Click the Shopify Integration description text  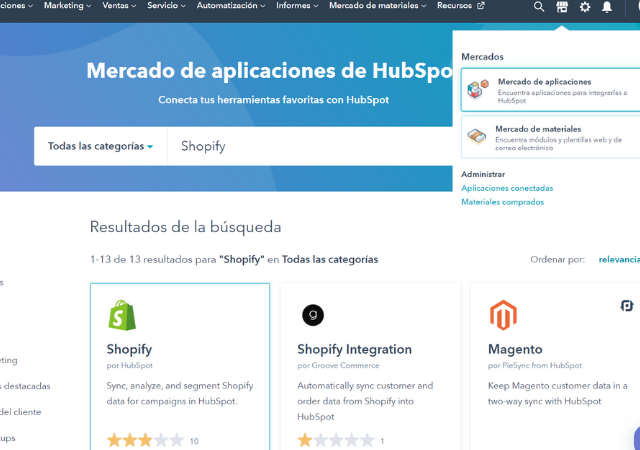(365, 401)
